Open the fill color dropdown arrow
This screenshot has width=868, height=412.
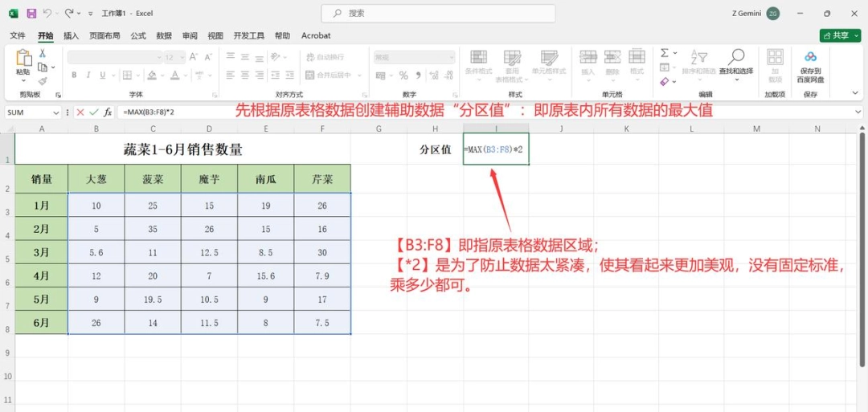click(162, 75)
